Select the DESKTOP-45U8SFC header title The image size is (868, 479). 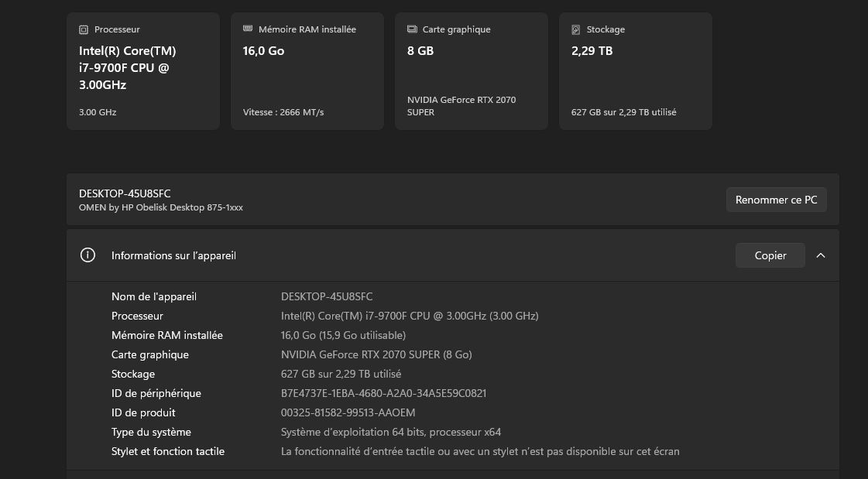[125, 193]
